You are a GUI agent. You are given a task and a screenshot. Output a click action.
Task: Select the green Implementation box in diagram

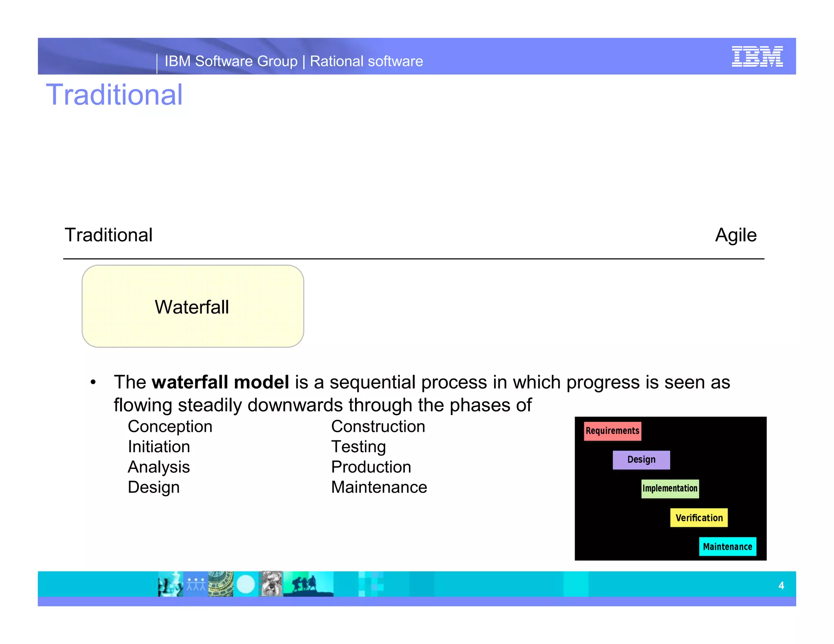click(x=670, y=488)
